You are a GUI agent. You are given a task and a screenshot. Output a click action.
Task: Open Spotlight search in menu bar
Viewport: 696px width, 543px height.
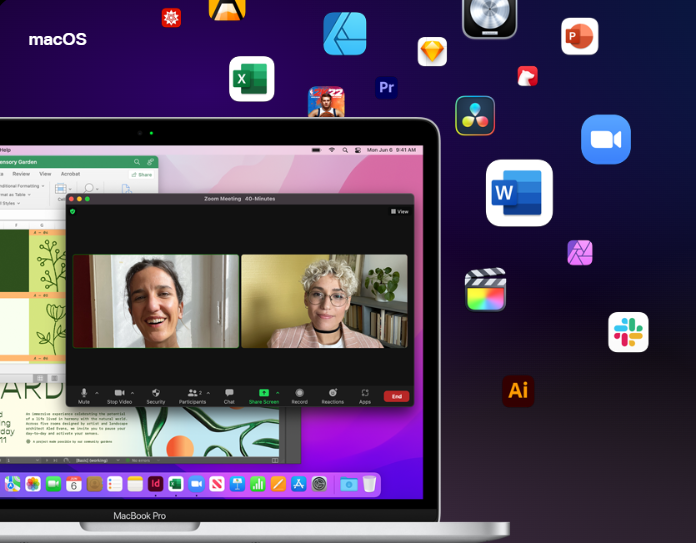click(345, 150)
